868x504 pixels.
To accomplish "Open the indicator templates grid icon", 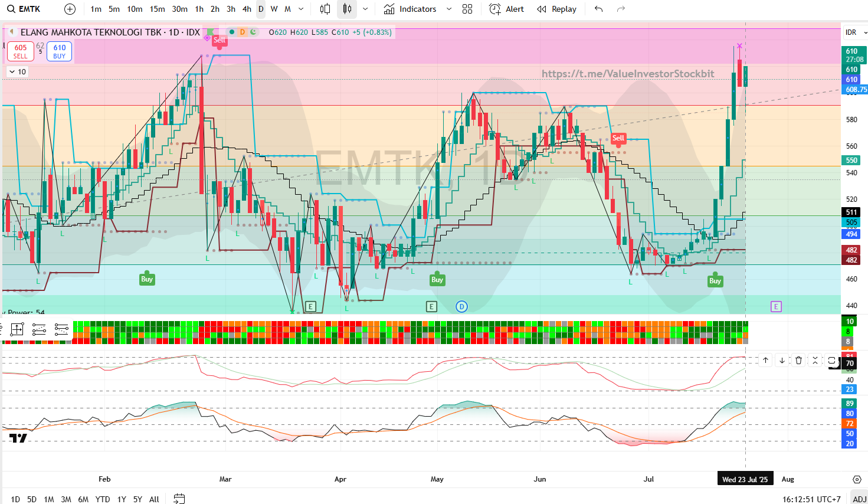I will pyautogui.click(x=467, y=9).
